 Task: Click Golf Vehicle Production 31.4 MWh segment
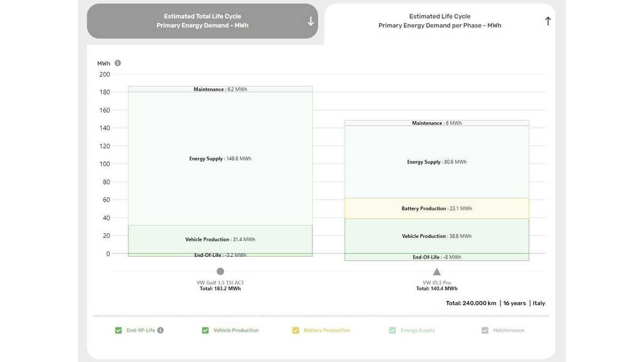click(x=220, y=239)
